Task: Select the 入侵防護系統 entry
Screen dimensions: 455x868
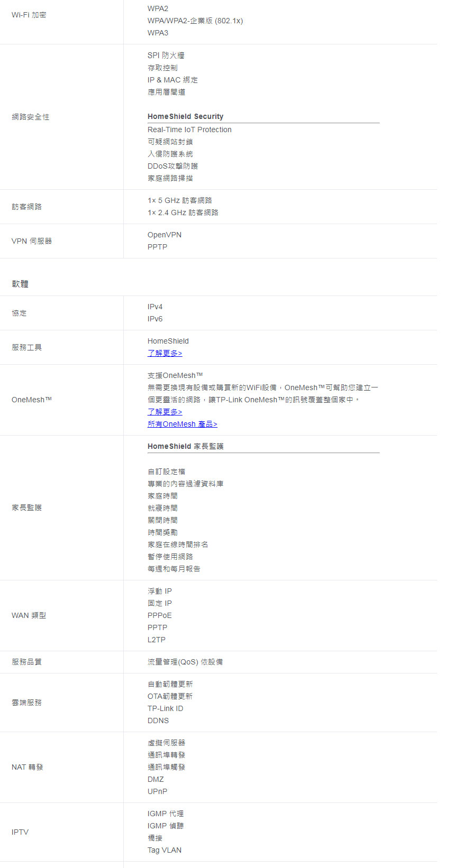Action: (x=170, y=154)
